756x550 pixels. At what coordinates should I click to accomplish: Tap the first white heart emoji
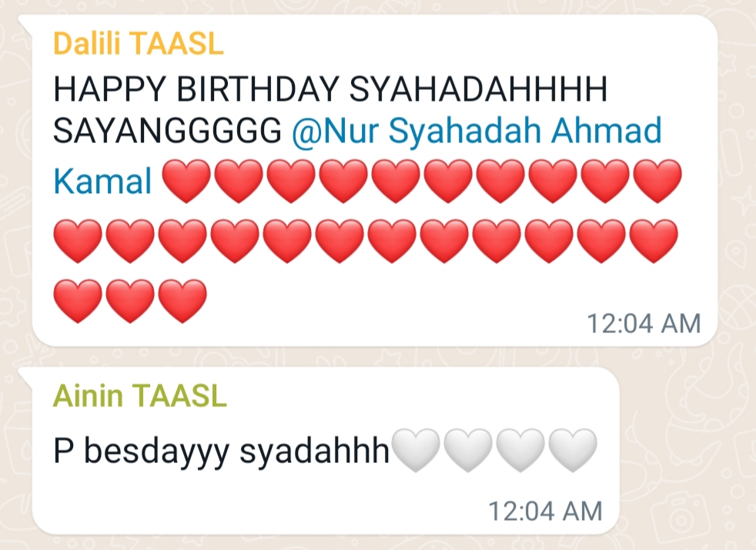[416, 450]
